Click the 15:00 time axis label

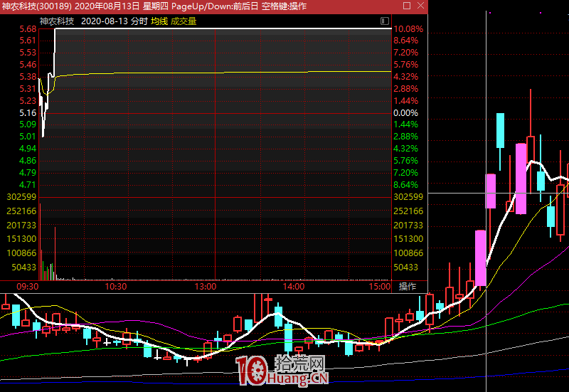tap(380, 287)
